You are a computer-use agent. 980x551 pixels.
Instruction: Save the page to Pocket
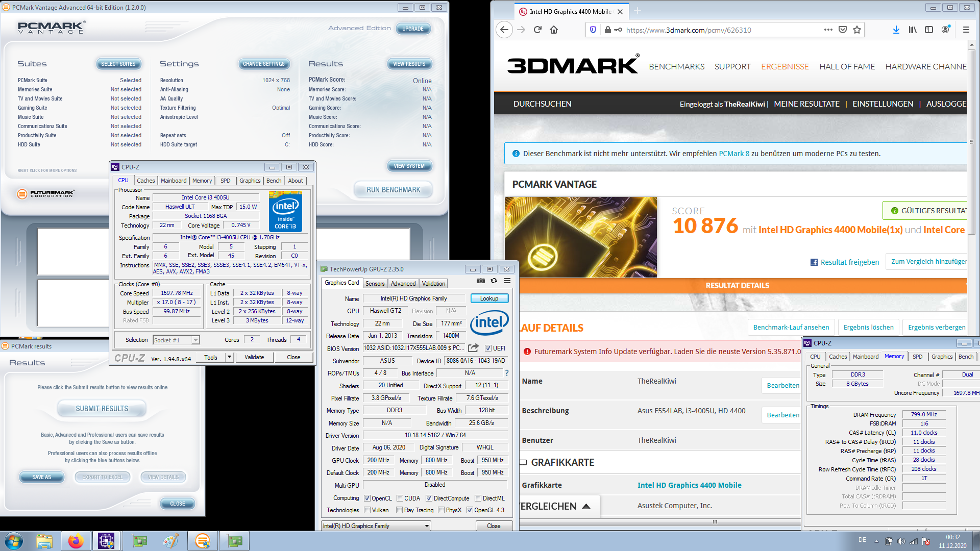click(843, 30)
